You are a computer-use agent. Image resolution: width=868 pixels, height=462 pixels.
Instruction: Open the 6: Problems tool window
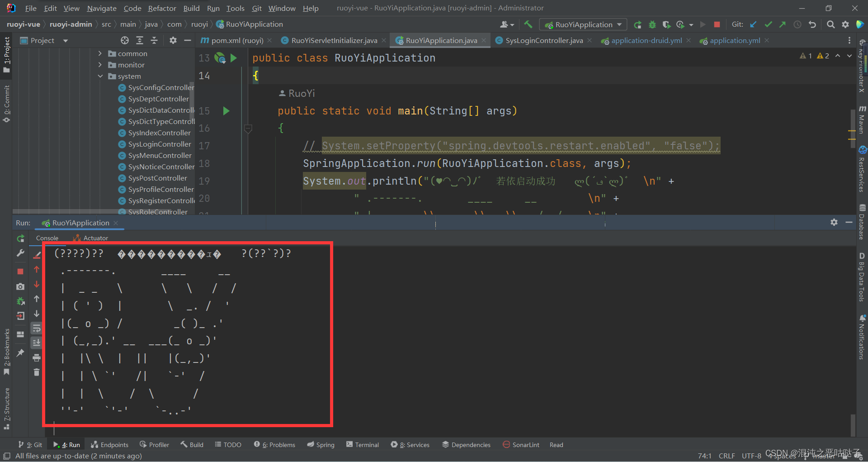[274, 445]
